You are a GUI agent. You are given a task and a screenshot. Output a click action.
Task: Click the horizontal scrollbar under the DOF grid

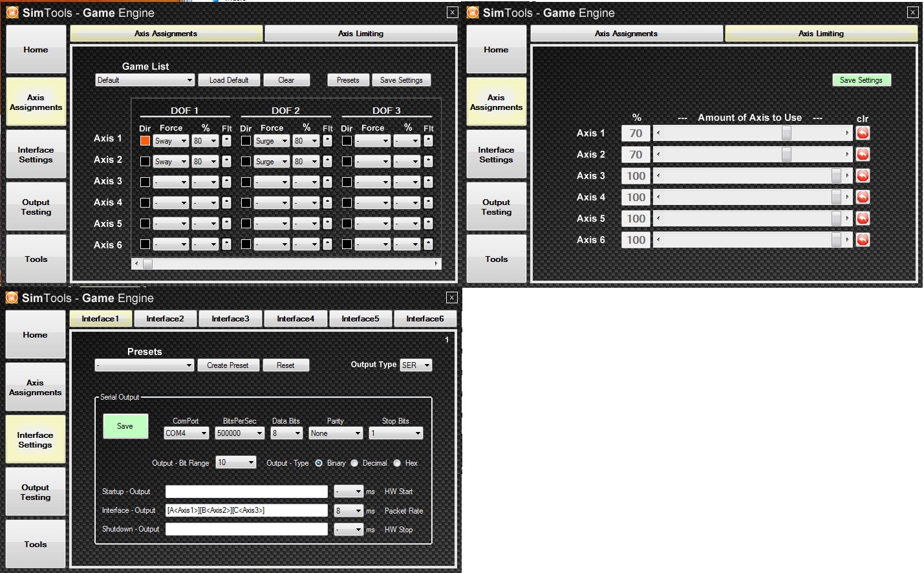click(286, 264)
